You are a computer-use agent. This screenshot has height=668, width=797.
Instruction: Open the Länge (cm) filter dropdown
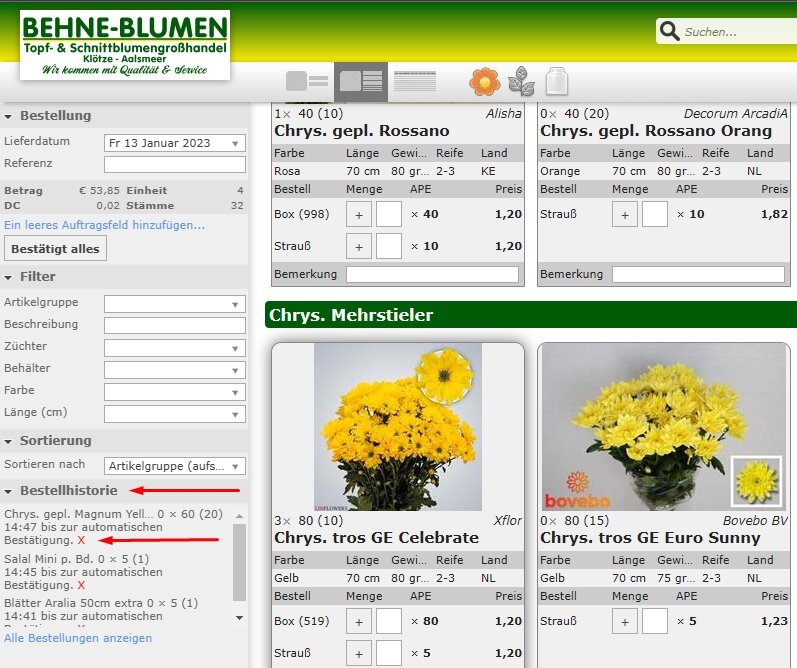click(x=174, y=414)
